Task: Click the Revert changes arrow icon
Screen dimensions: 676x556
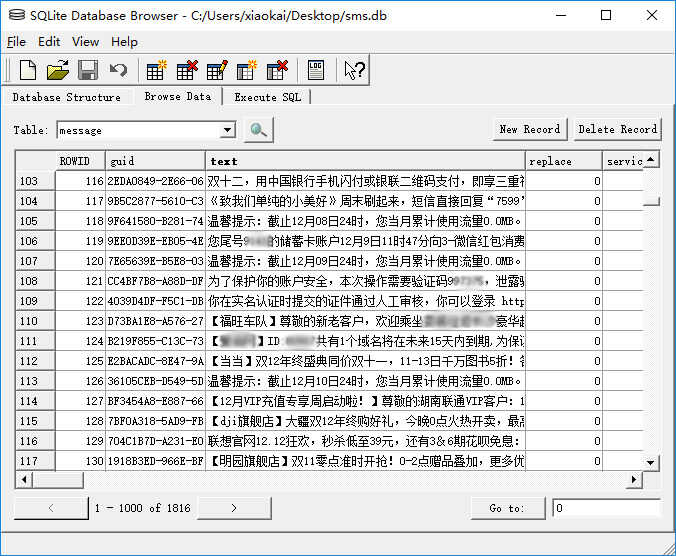Action: pyautogui.click(x=118, y=70)
